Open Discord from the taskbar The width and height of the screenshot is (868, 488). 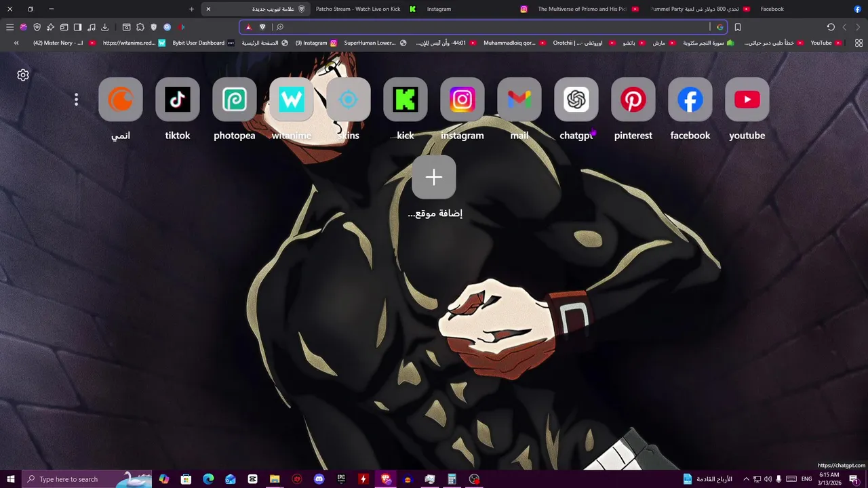point(319,479)
